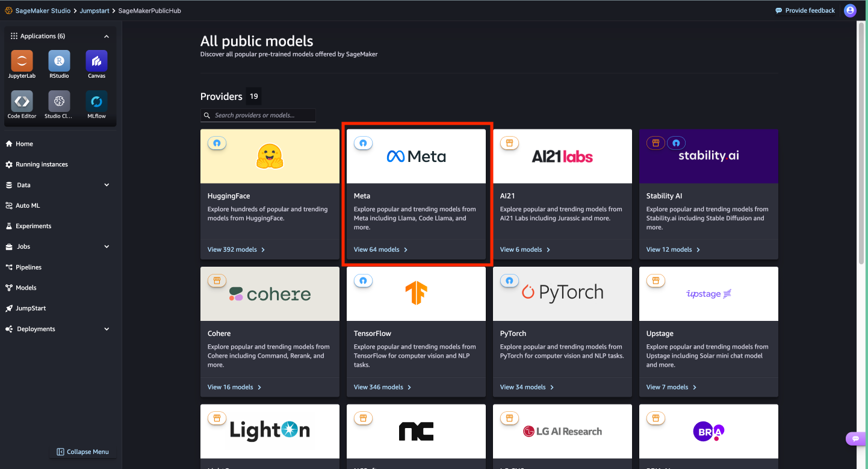Image resolution: width=868 pixels, height=469 pixels.
Task: Click Collapse Menu button
Action: point(83,452)
